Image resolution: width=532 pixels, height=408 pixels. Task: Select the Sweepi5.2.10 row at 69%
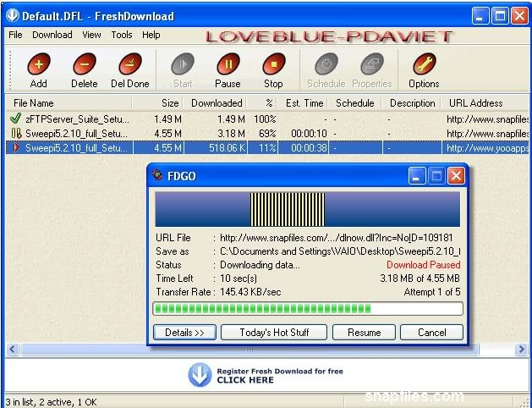[x=267, y=134]
